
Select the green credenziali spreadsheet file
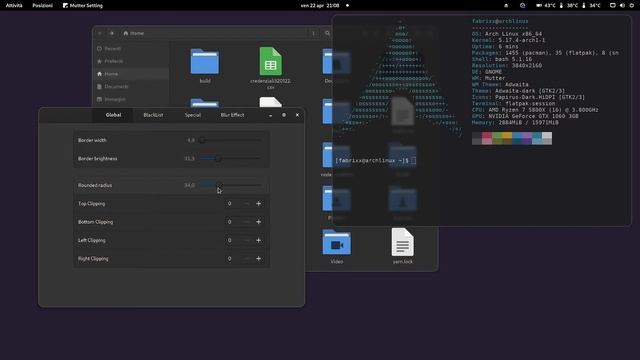tap(271, 67)
